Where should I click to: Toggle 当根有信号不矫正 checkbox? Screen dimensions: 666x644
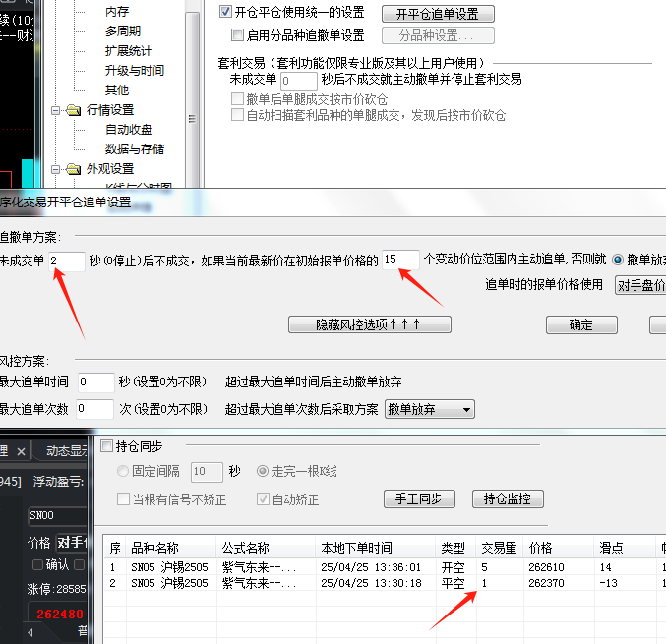(x=123, y=498)
